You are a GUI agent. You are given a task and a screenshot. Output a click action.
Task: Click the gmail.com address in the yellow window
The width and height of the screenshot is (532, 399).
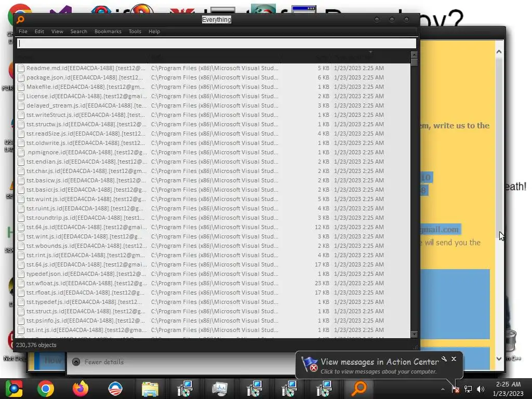click(440, 229)
